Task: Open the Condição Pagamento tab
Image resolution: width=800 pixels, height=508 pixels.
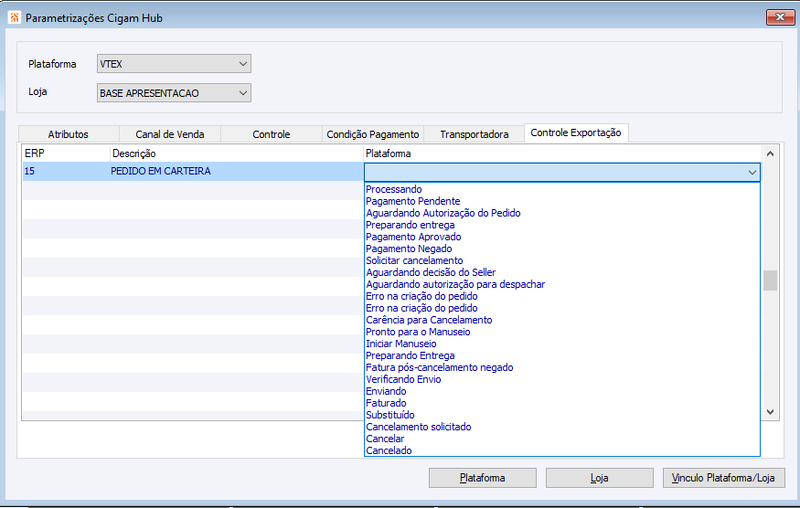Action: pos(372,134)
